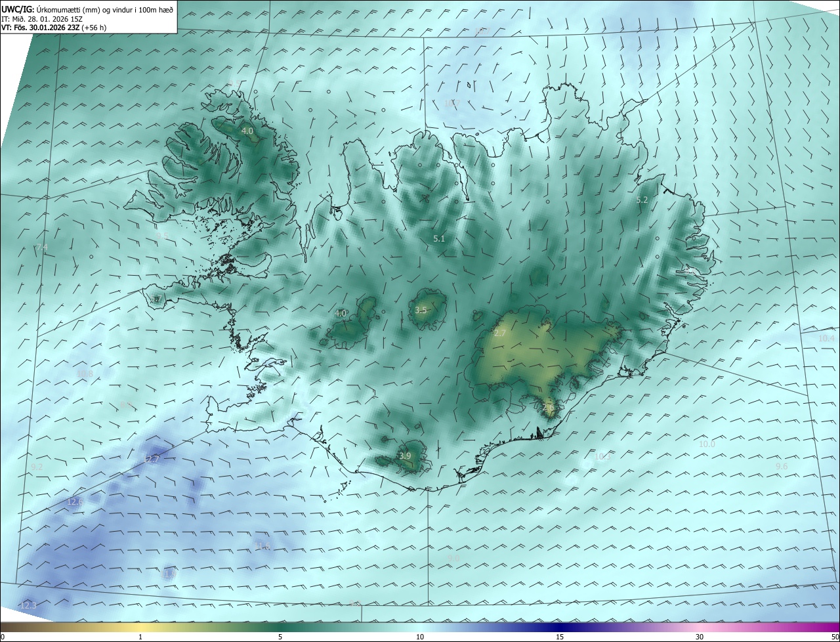Screen dimensions: 840x642
Task: Click the 2.7 value on the large glacier
Action: (500, 333)
